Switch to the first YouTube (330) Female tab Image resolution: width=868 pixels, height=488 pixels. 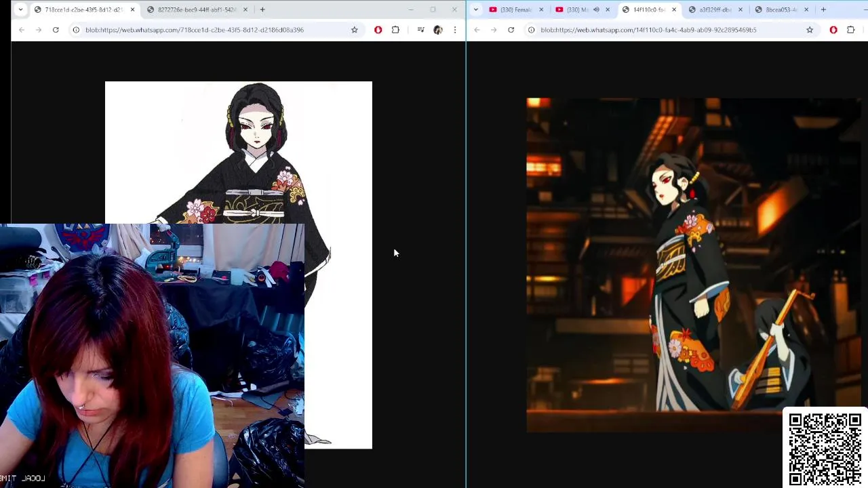click(515, 9)
